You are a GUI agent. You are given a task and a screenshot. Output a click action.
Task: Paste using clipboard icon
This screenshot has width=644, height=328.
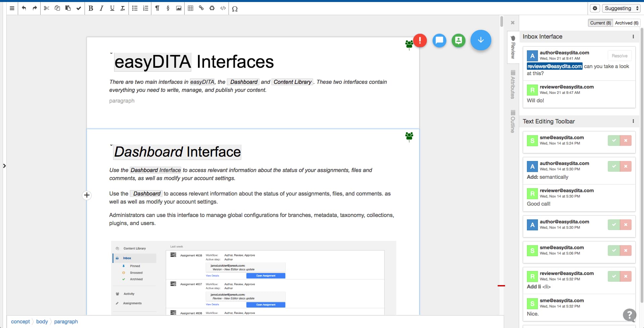[68, 8]
